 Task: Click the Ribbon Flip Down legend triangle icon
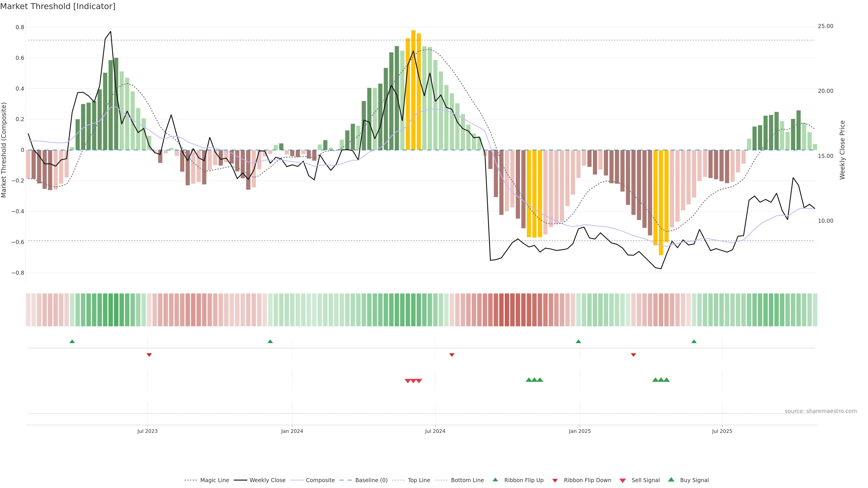coord(555,481)
